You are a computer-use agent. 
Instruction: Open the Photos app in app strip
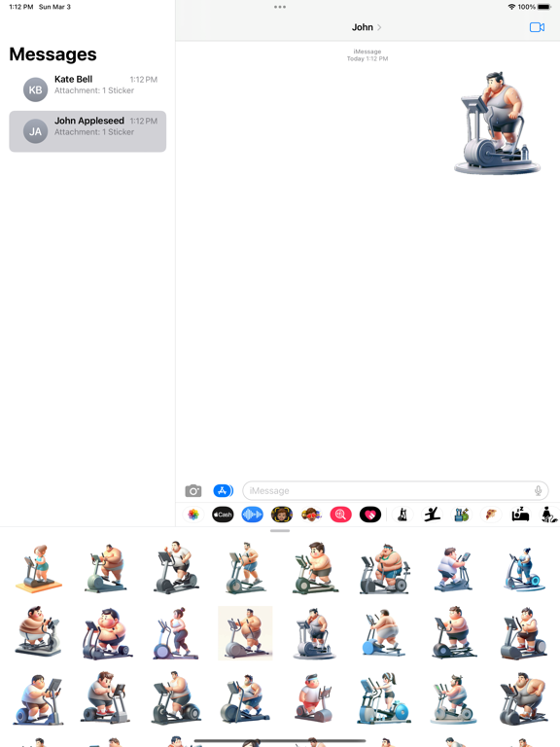coord(193,515)
